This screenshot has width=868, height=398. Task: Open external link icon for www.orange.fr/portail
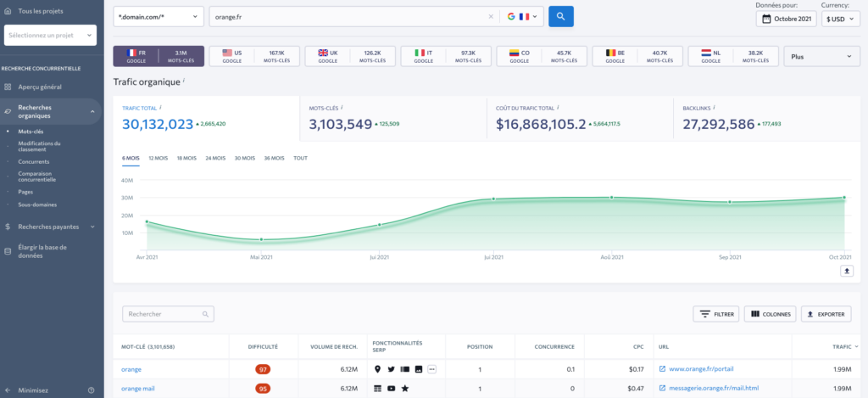[662, 369]
